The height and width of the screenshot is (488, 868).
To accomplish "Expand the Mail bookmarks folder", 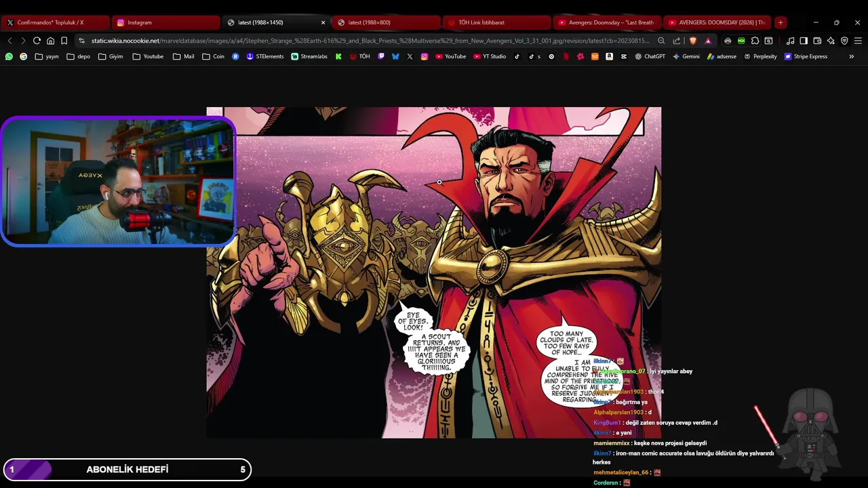I will pos(183,56).
